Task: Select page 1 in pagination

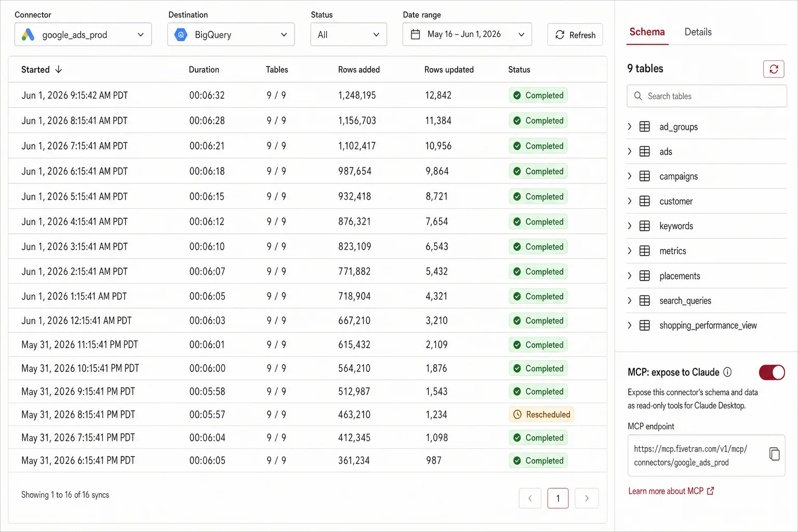Action: click(558, 498)
